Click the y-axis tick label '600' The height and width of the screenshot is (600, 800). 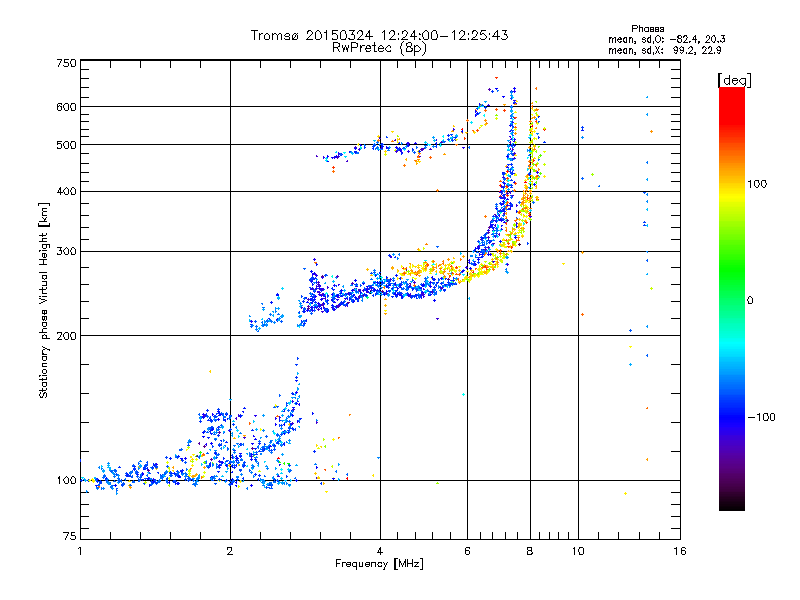point(67,107)
